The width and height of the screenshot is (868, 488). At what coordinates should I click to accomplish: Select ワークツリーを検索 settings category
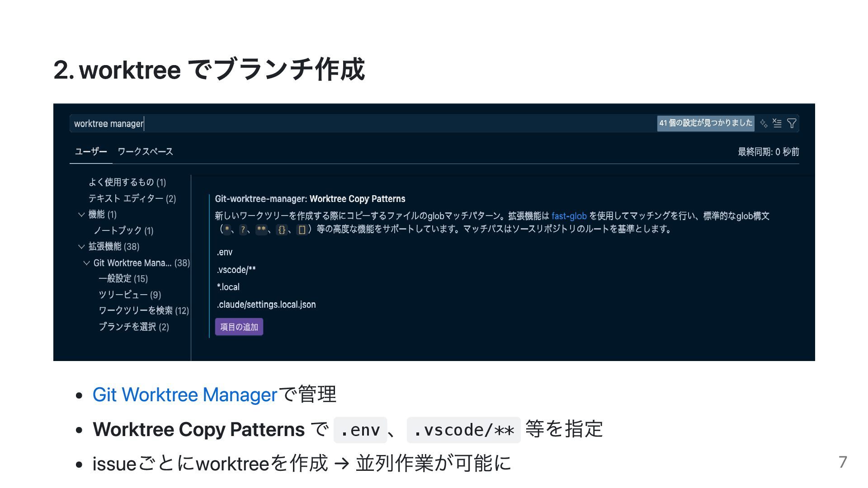tap(143, 310)
